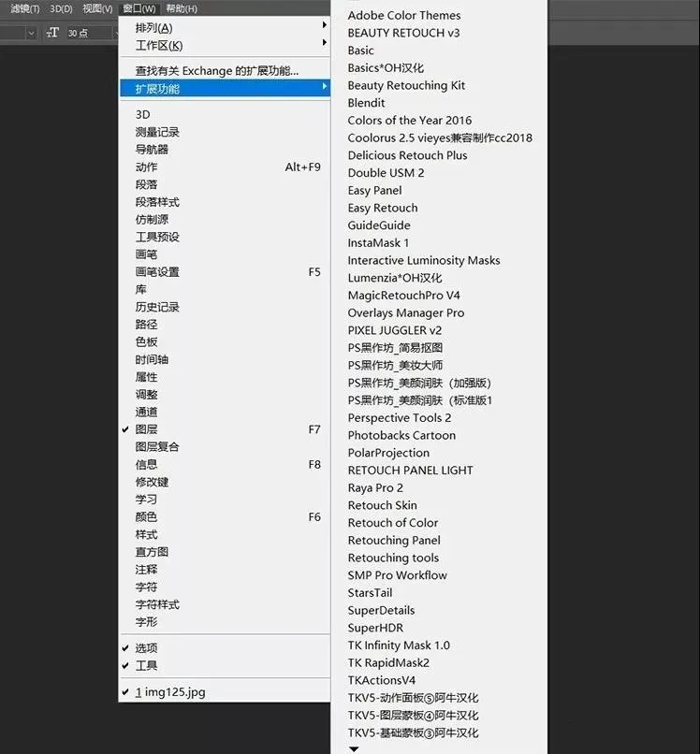
Task: Select BEAUTY RETOUCH v3 extension
Action: click(439, 33)
